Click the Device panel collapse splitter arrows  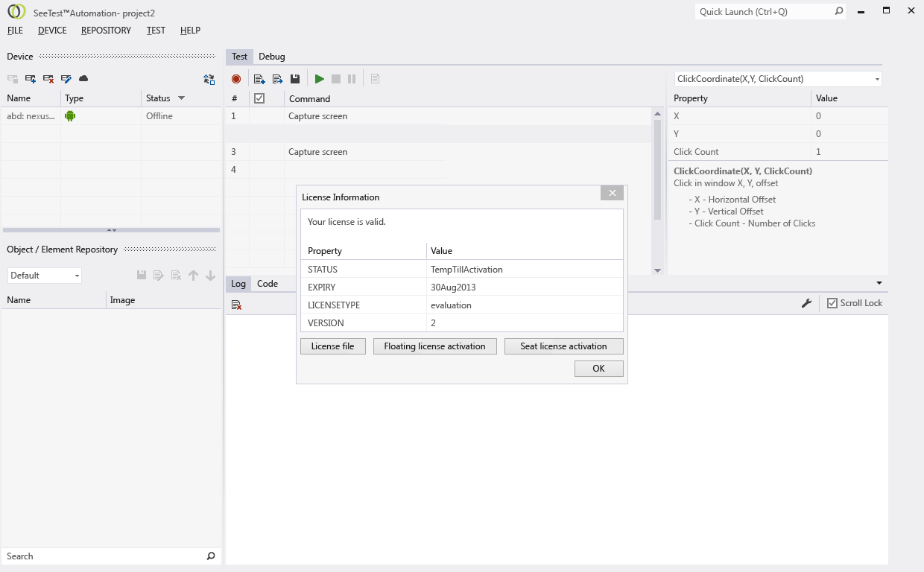coord(112,230)
